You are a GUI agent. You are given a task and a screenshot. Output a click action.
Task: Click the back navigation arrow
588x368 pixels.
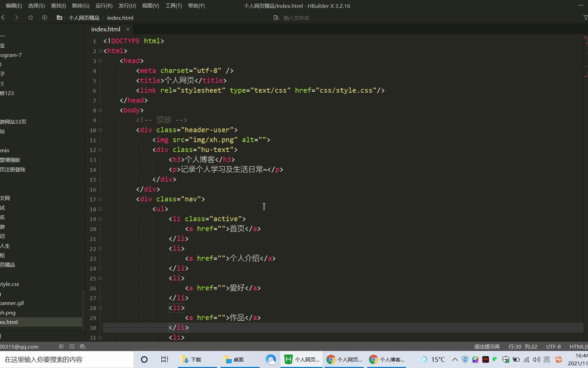pos(3,17)
